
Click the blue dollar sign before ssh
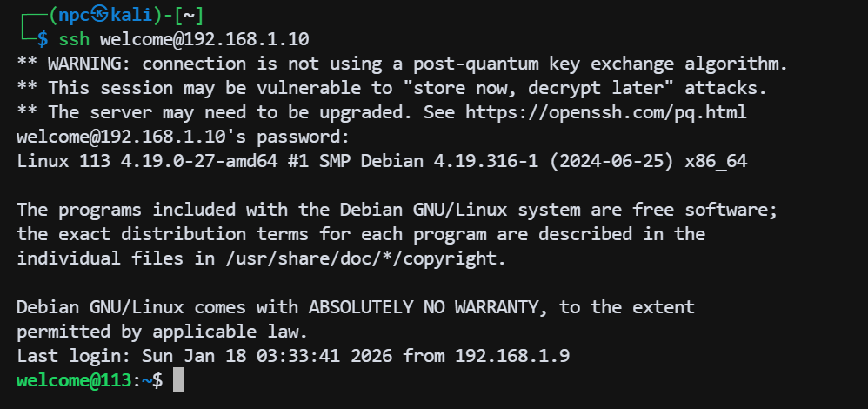[43, 39]
